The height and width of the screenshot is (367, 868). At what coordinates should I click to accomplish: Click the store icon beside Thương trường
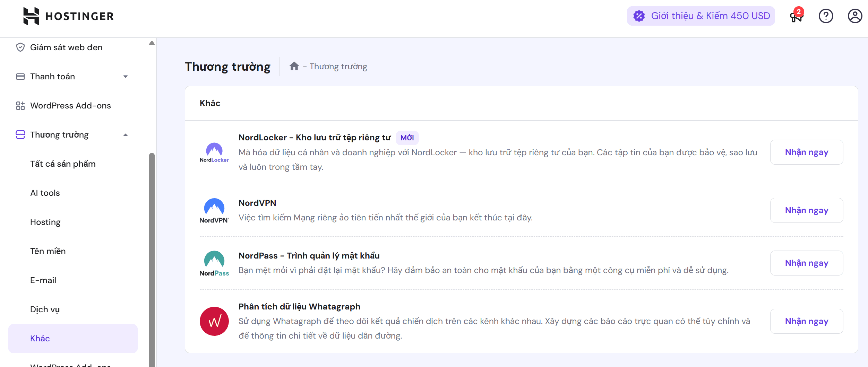pos(20,134)
